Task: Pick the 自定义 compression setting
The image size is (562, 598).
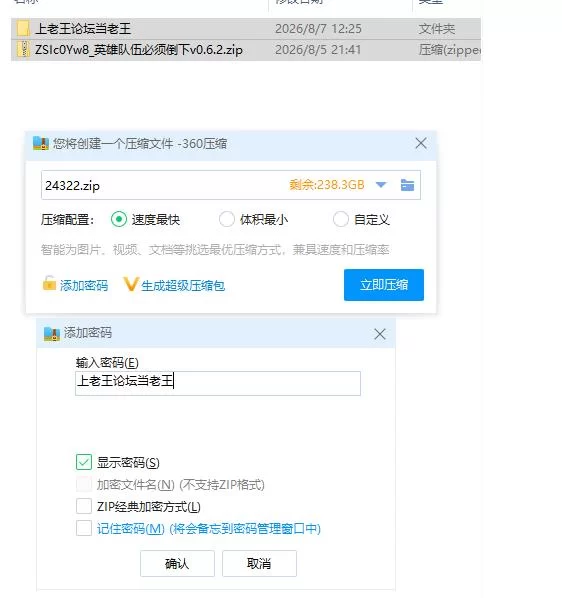Action: [x=340, y=219]
